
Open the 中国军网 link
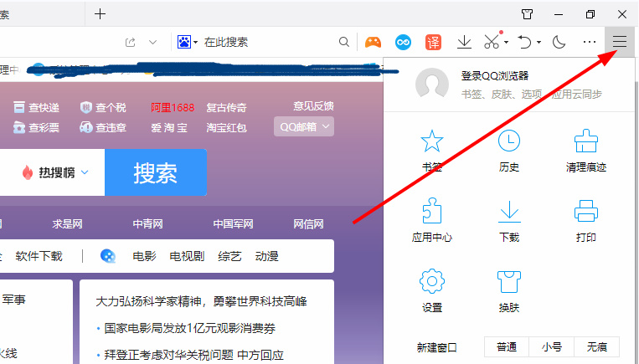pos(233,224)
